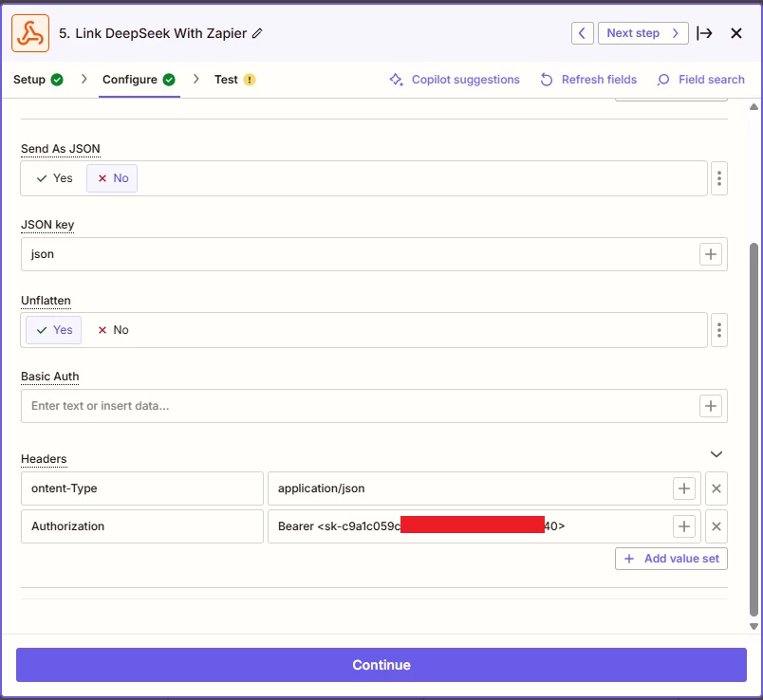Click the Unflatten label
This screenshot has width=763, height=700.
coord(46,301)
